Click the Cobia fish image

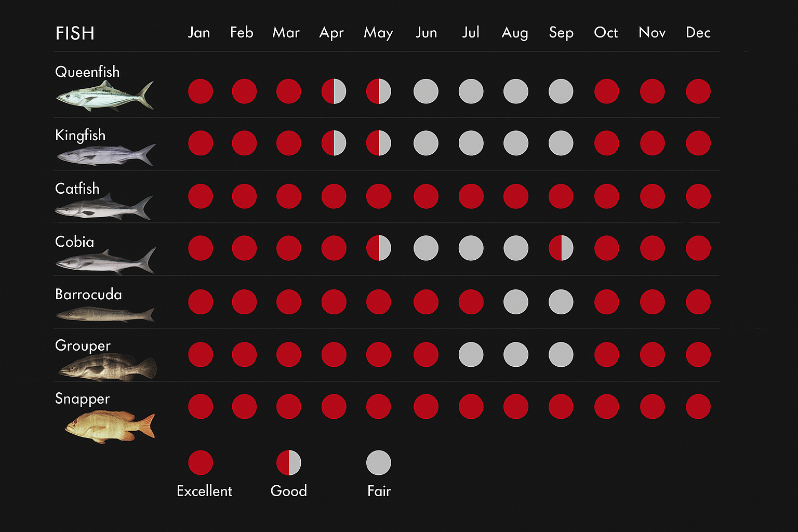tap(105, 261)
